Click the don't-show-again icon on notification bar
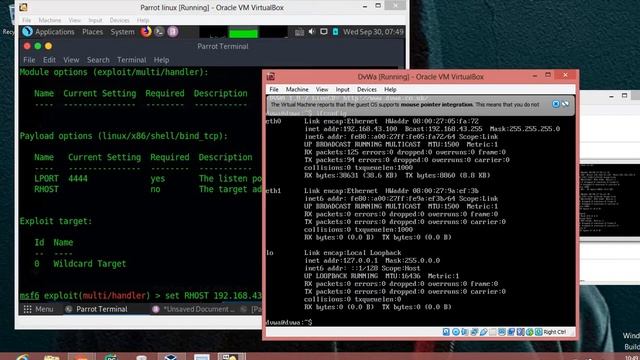This screenshot has height=360, width=640. (565, 104)
